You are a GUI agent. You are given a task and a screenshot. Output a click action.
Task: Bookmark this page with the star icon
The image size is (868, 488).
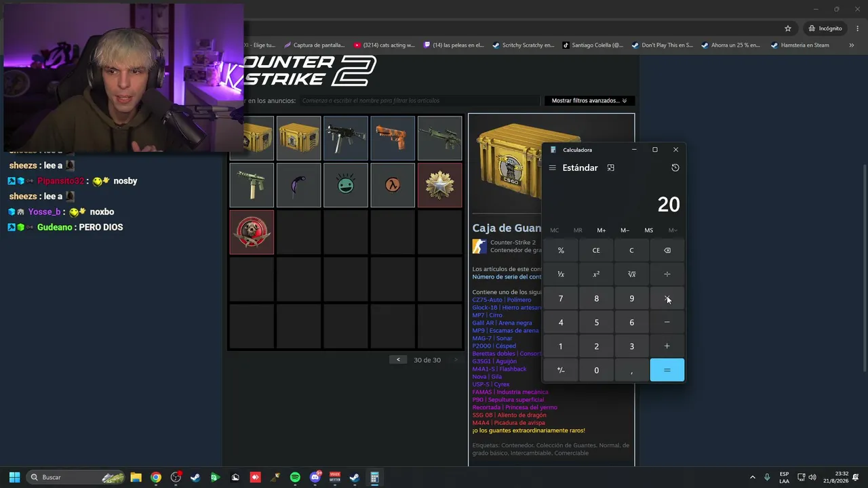coord(788,28)
